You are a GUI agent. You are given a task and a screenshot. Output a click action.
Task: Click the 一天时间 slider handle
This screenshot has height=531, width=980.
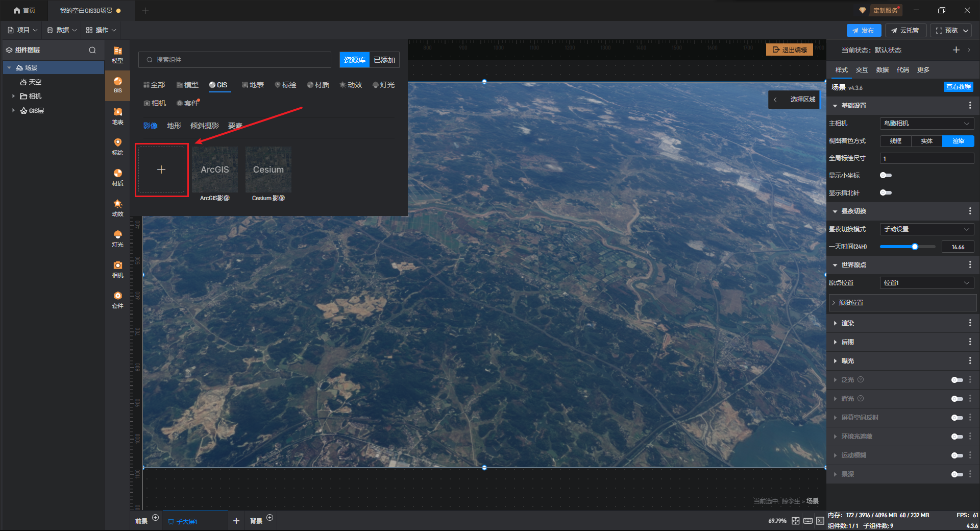coord(915,247)
